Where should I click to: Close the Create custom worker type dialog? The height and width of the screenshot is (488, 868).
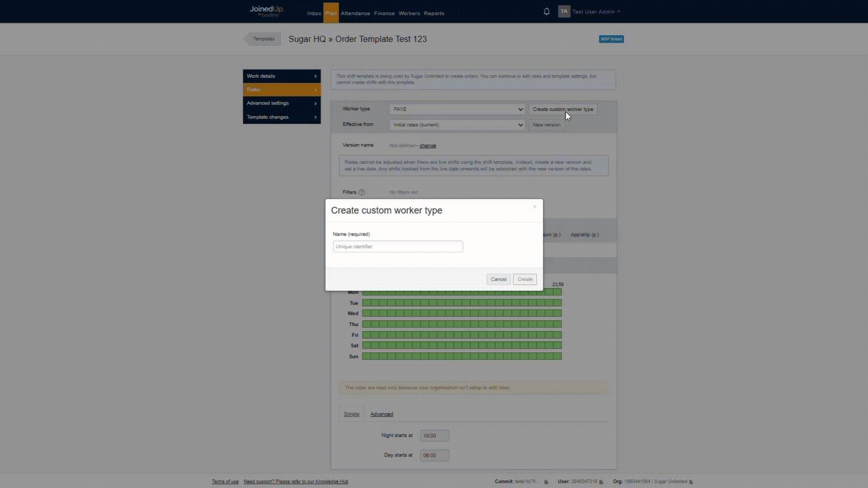[534, 207]
